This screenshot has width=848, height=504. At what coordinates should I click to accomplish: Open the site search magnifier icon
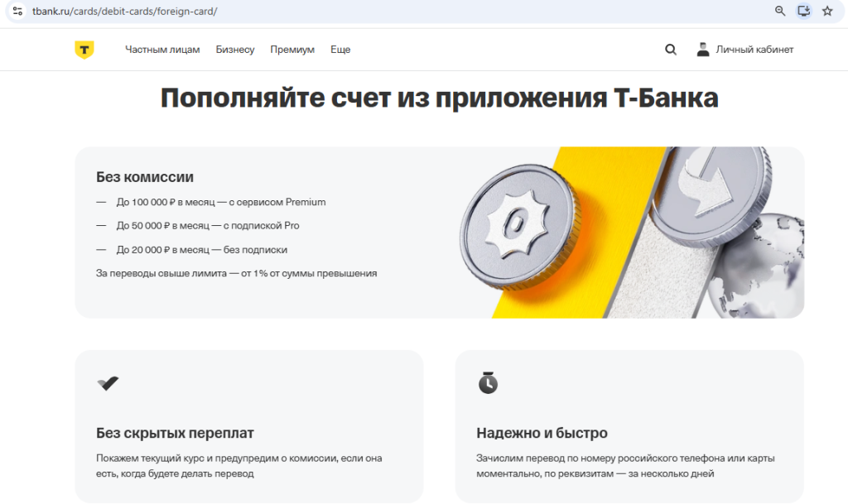pyautogui.click(x=671, y=50)
